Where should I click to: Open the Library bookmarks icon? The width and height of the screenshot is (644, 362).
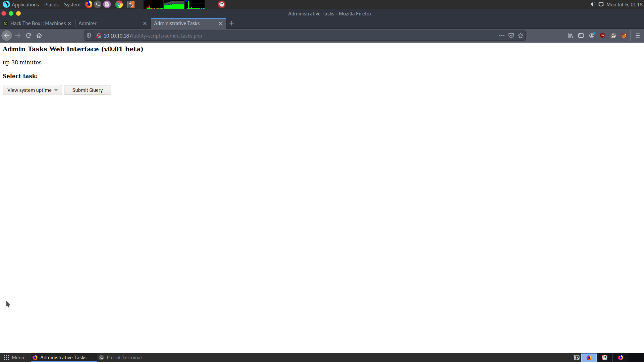(570, 36)
